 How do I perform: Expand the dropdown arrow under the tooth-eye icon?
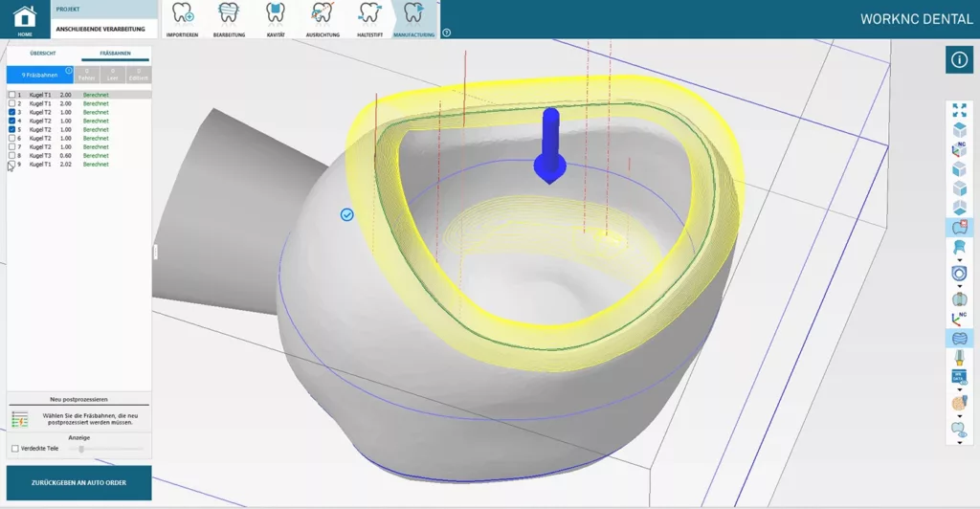pyautogui.click(x=959, y=443)
